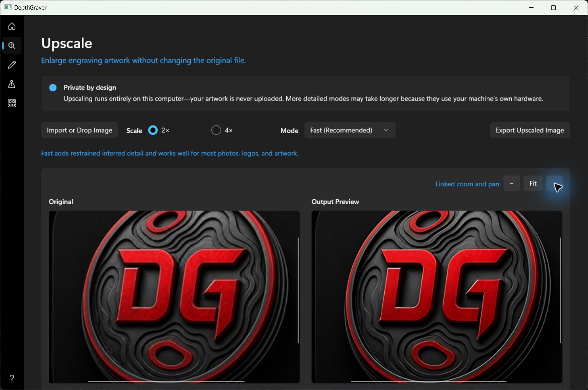Open the Mode dropdown Fast (Recommended)
588x390 pixels.
click(350, 130)
